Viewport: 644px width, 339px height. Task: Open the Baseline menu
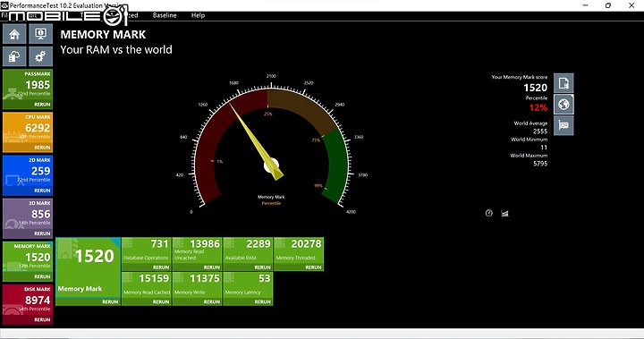(165, 15)
